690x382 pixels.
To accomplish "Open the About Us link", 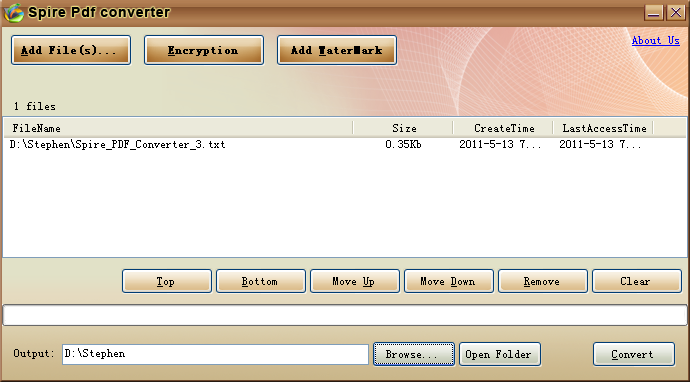I will [x=656, y=40].
